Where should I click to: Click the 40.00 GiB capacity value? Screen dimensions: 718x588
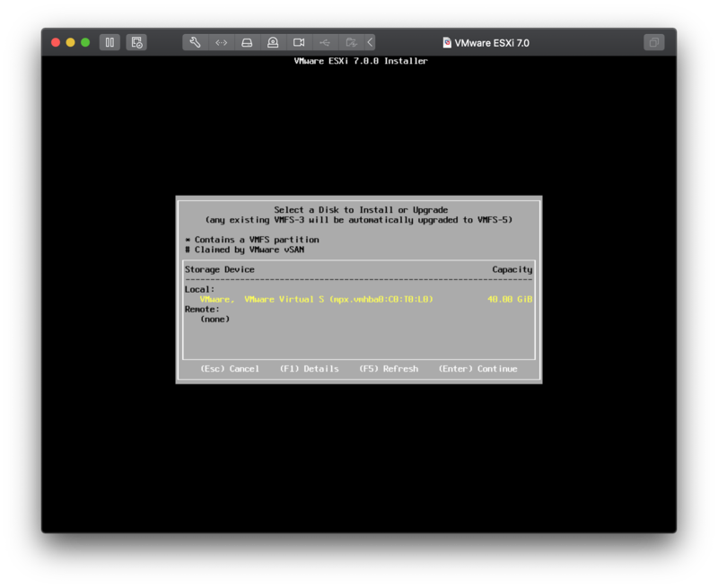(x=510, y=299)
